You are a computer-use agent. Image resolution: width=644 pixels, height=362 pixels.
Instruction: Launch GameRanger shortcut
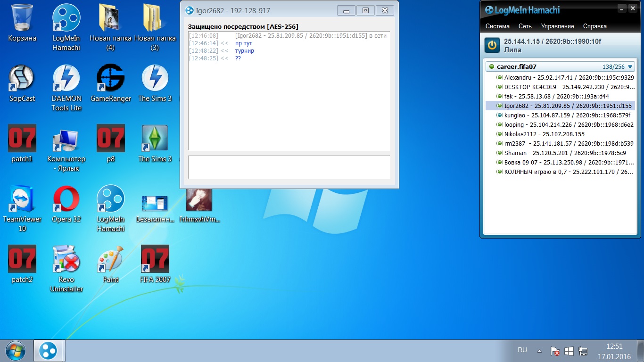110,84
